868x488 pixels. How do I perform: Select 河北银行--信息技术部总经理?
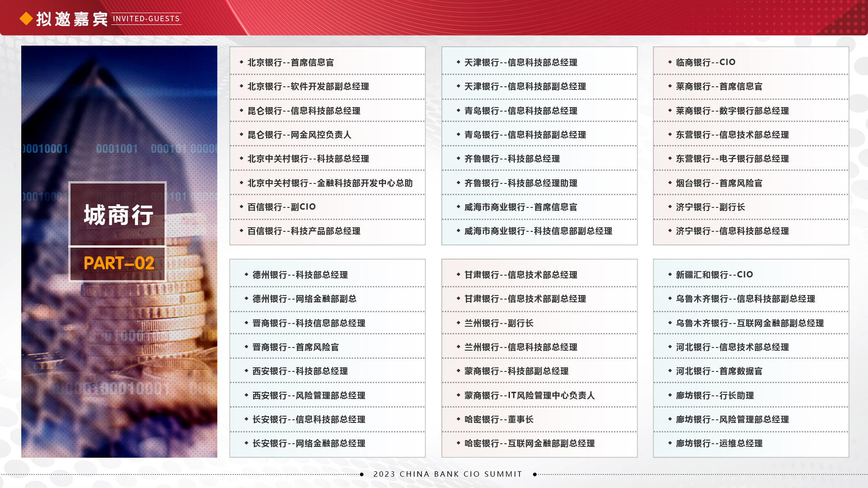(732, 347)
